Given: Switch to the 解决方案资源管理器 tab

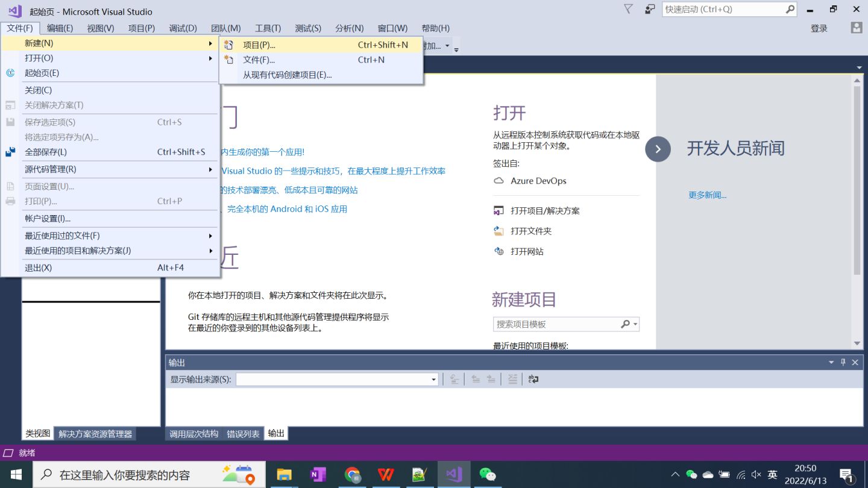Looking at the screenshot, I should [x=95, y=434].
